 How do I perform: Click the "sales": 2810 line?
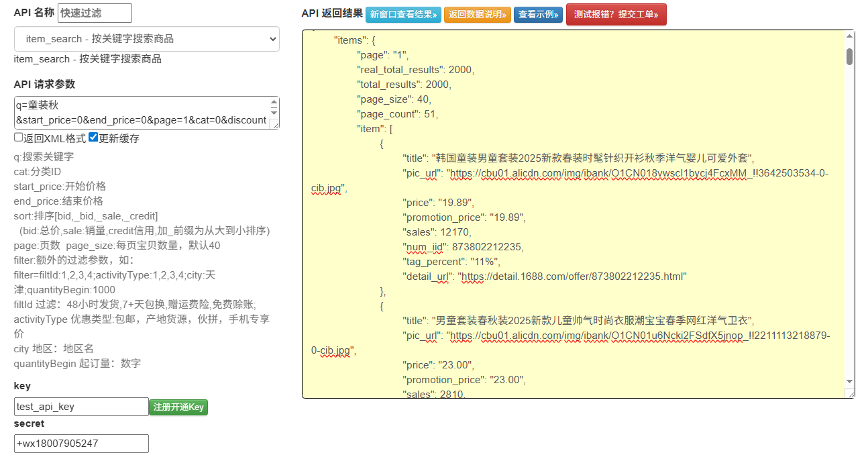point(435,395)
